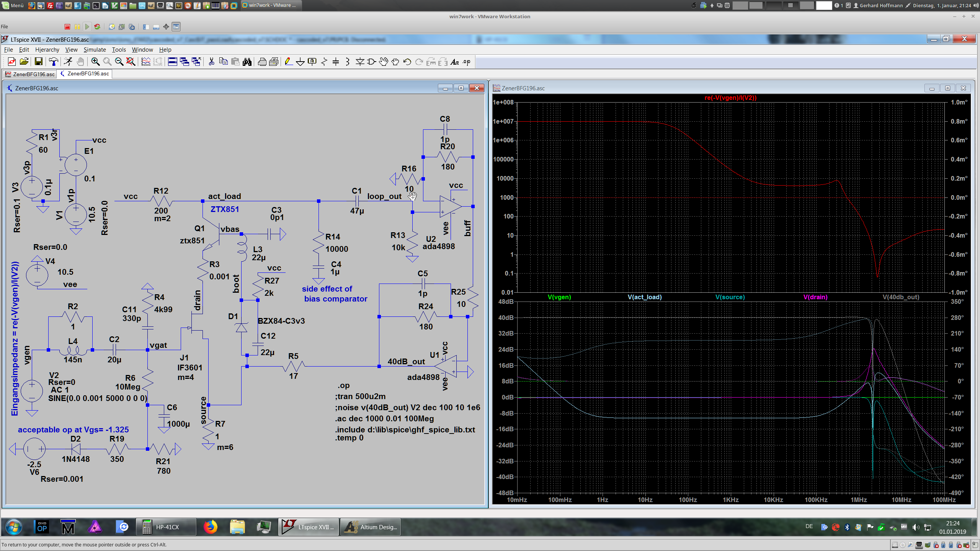Select the Drag hand tool
The height and width of the screenshot is (551, 980).
pos(395,62)
